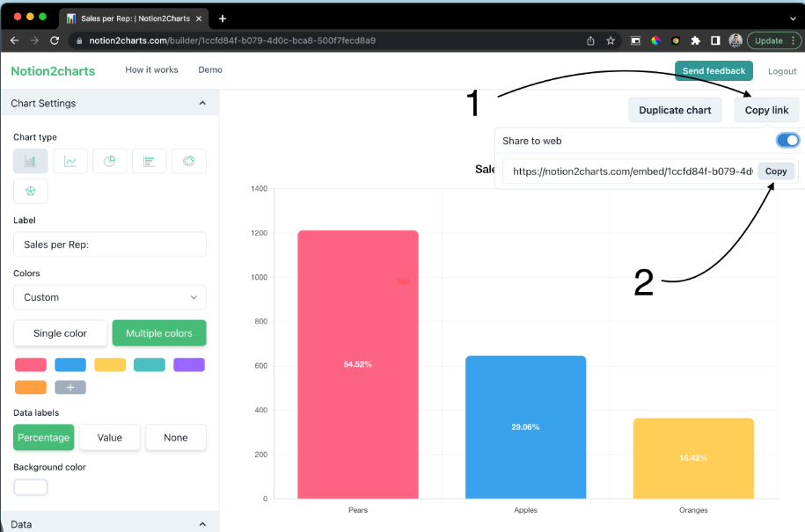Open the browser extensions puzzle icon
The height and width of the screenshot is (532, 805).
point(696,40)
